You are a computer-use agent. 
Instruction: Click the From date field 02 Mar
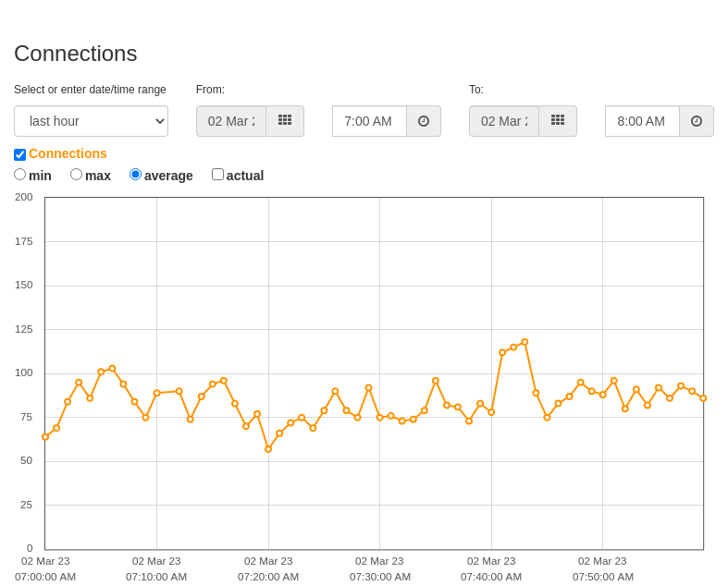point(231,121)
